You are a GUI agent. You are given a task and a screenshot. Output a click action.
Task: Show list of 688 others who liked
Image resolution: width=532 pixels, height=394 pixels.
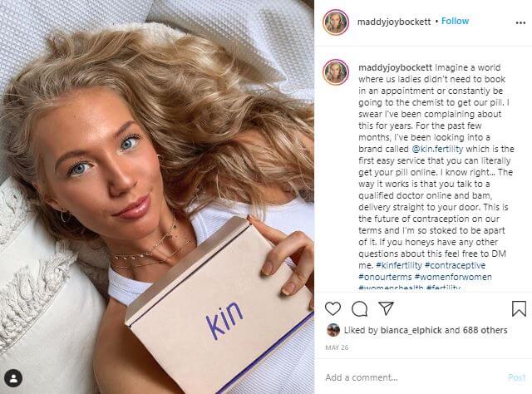click(485, 330)
